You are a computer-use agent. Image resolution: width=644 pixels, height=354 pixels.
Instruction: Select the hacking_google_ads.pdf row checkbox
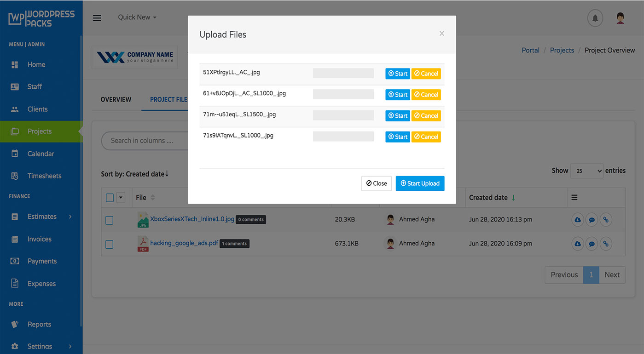(109, 244)
